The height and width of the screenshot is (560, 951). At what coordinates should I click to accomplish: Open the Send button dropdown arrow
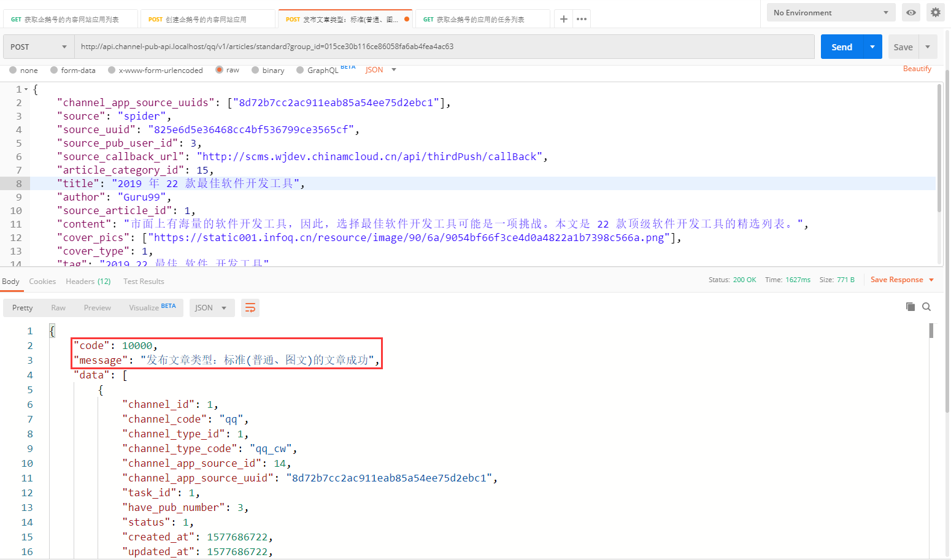872,47
